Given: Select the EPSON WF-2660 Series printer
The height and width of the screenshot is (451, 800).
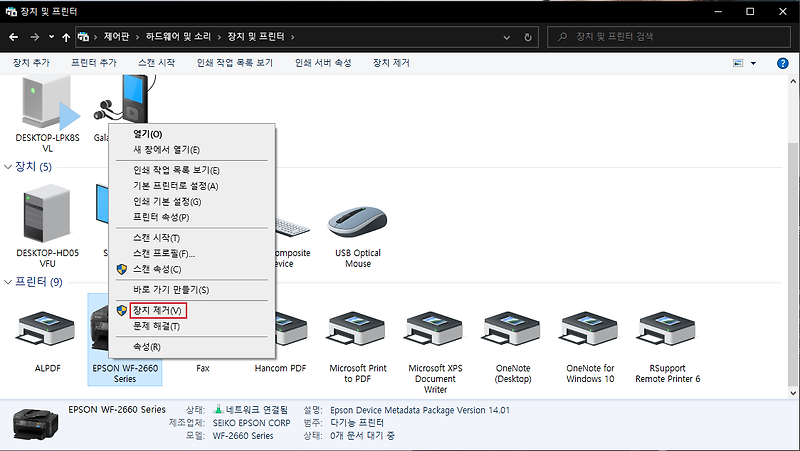Looking at the screenshot, I should click(x=125, y=373).
